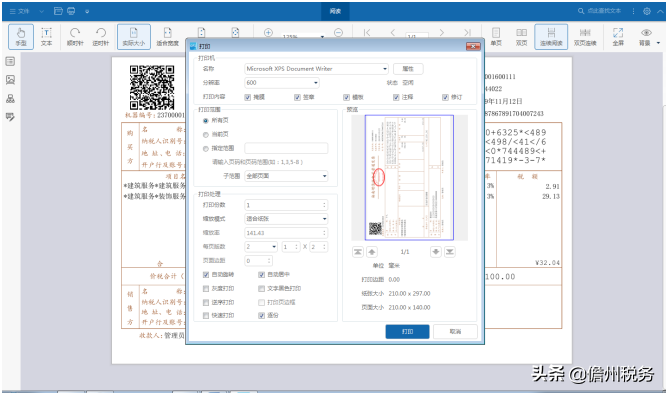
Task: Open the settings gear icon
Action: pos(646,11)
